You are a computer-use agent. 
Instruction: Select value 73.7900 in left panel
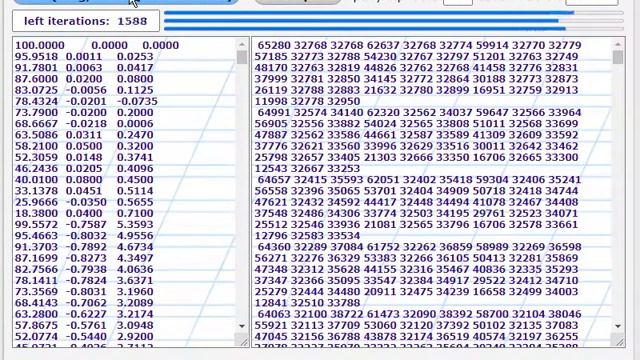[36, 113]
